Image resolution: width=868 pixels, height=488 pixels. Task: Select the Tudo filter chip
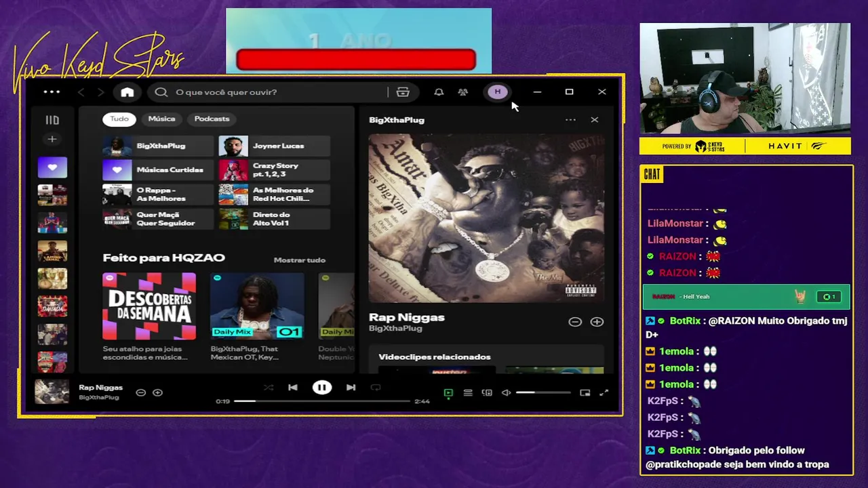click(x=119, y=119)
